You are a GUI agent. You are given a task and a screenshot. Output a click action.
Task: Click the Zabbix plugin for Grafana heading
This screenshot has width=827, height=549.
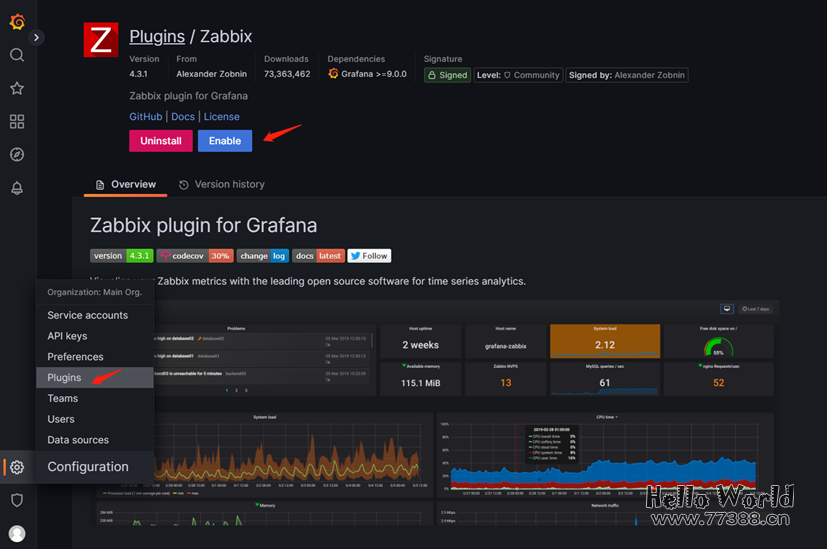click(x=204, y=225)
